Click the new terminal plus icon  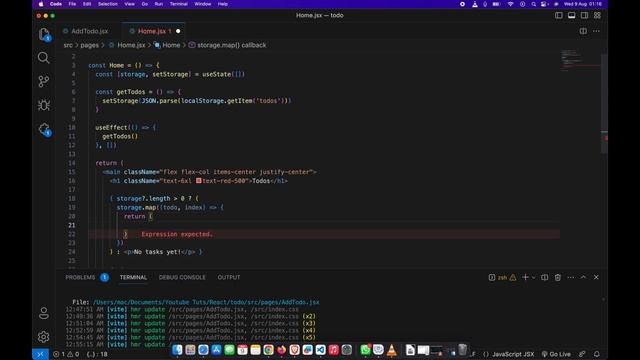525,277
